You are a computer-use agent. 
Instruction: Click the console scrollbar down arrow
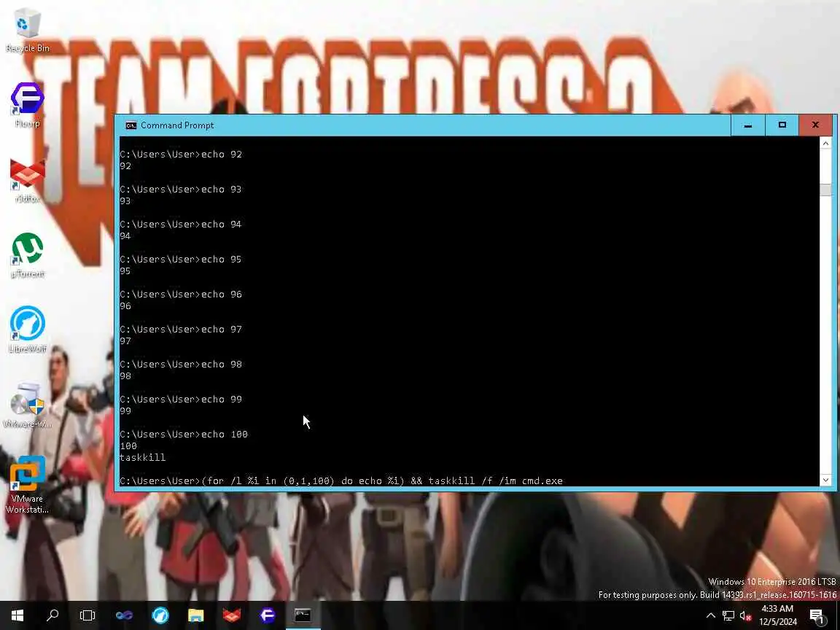[825, 480]
